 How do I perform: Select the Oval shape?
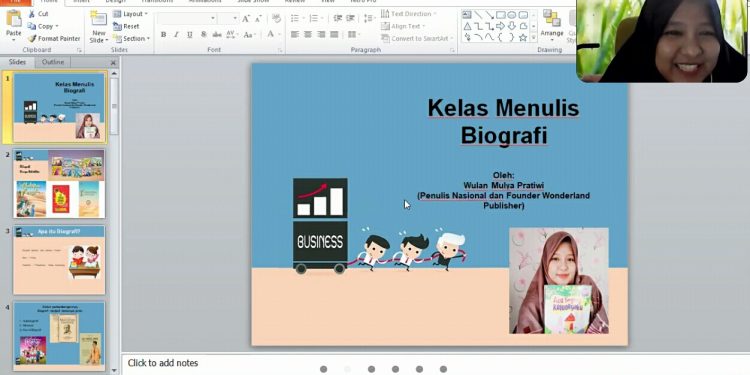[x=512, y=15]
